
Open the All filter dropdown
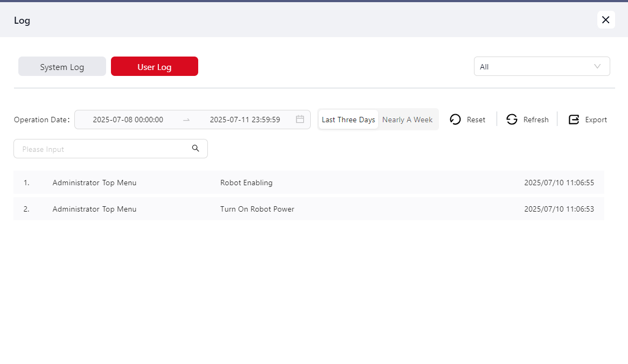(533, 67)
